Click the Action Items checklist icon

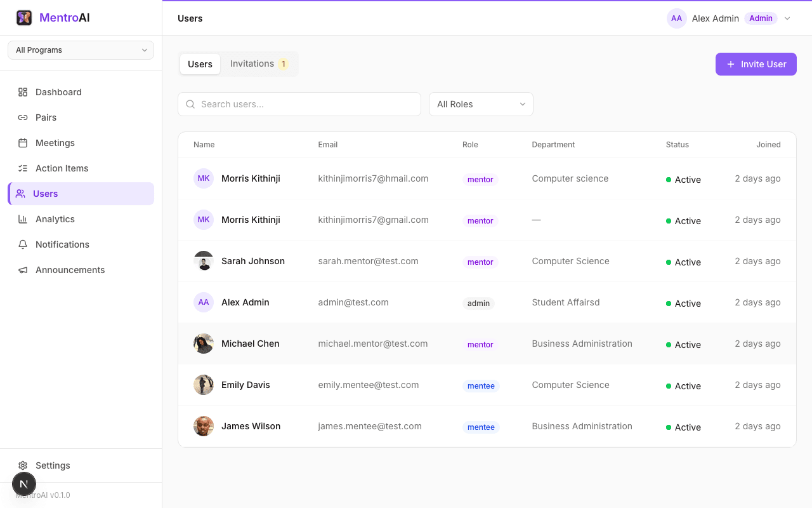[x=22, y=168]
